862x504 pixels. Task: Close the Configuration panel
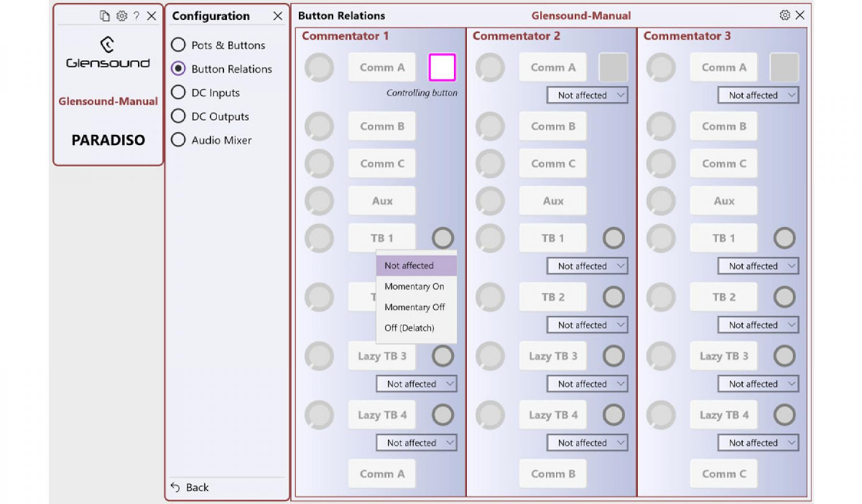click(277, 16)
